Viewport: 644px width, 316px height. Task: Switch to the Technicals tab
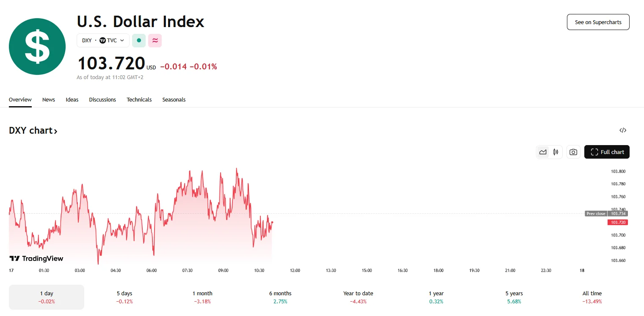pos(139,100)
